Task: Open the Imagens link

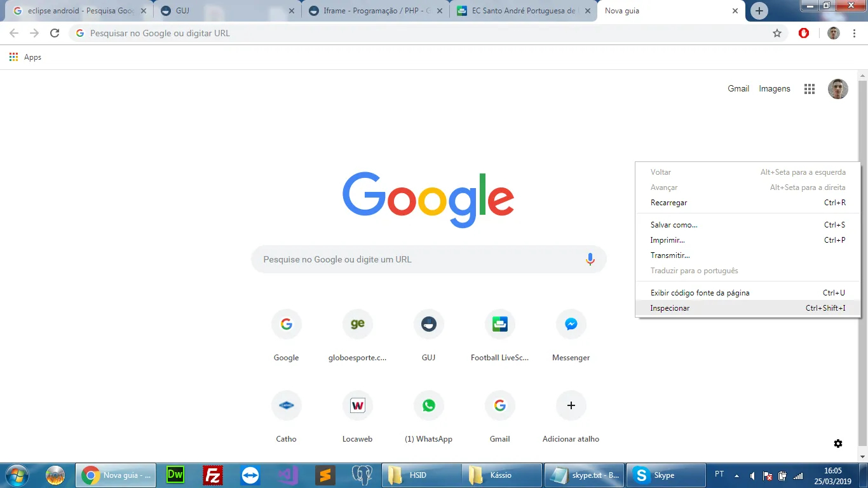Action: pyautogui.click(x=774, y=89)
